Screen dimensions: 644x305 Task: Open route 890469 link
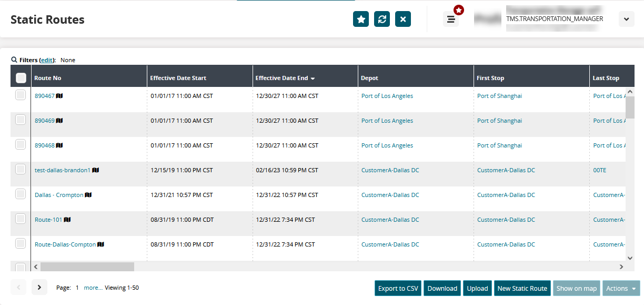click(x=45, y=121)
